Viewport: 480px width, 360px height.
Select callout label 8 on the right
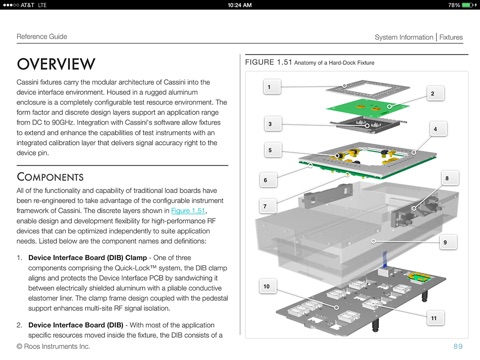(449, 178)
